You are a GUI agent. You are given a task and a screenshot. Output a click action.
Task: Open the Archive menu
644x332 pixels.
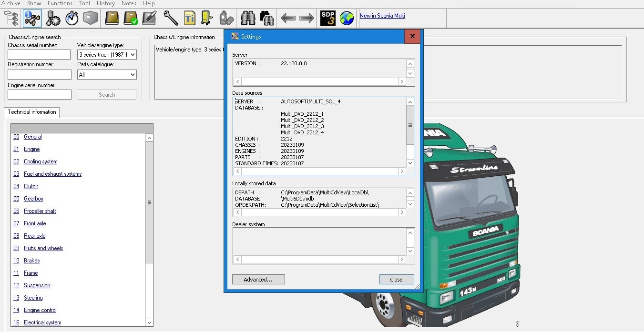coord(11,3)
